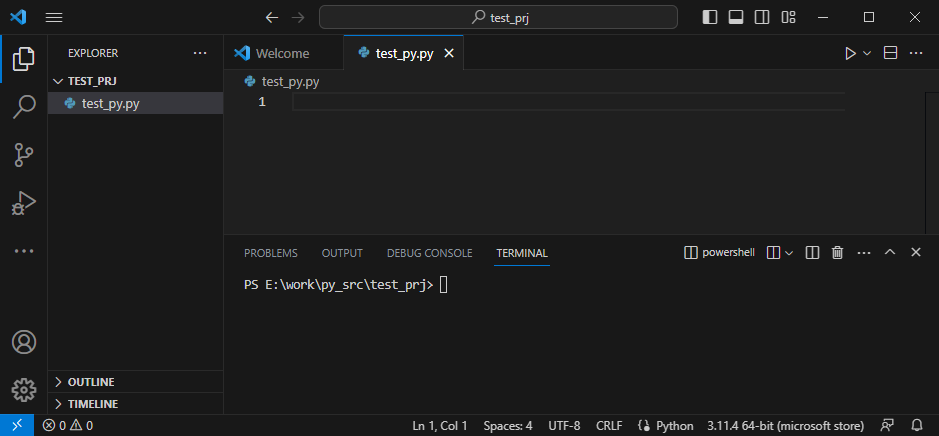Screen dimensions: 939x436
Task: Select the TERMINAL panel tab
Action: [x=522, y=253]
